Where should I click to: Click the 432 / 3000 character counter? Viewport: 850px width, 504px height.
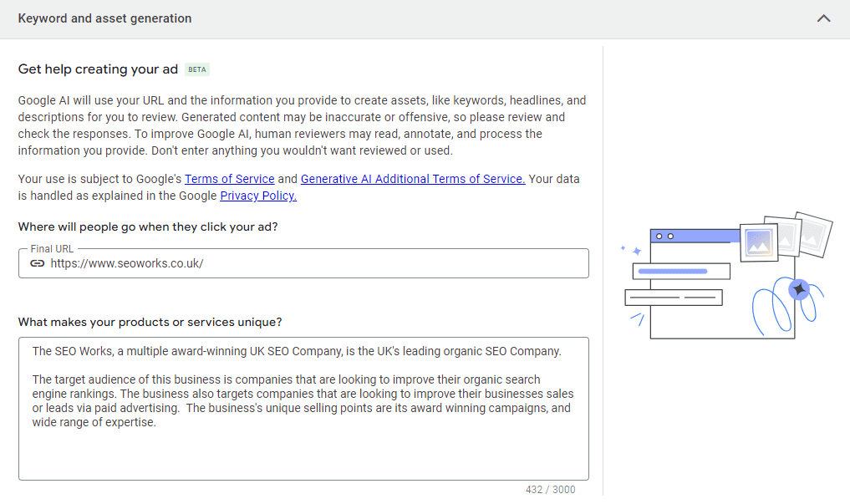[x=550, y=489]
